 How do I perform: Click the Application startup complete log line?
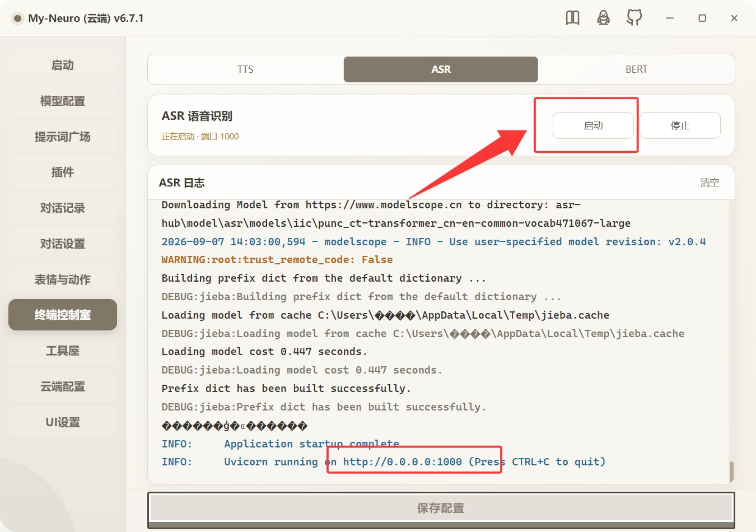point(280,444)
